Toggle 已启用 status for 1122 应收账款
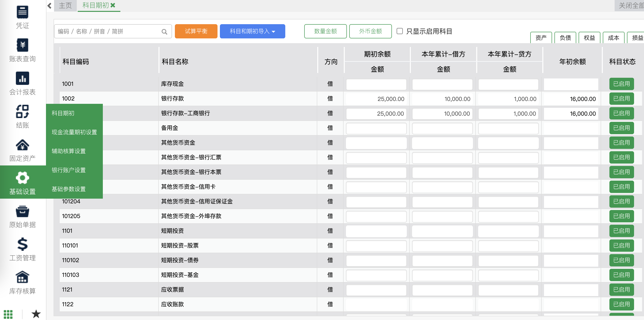This screenshot has height=320, width=644. coord(621,304)
